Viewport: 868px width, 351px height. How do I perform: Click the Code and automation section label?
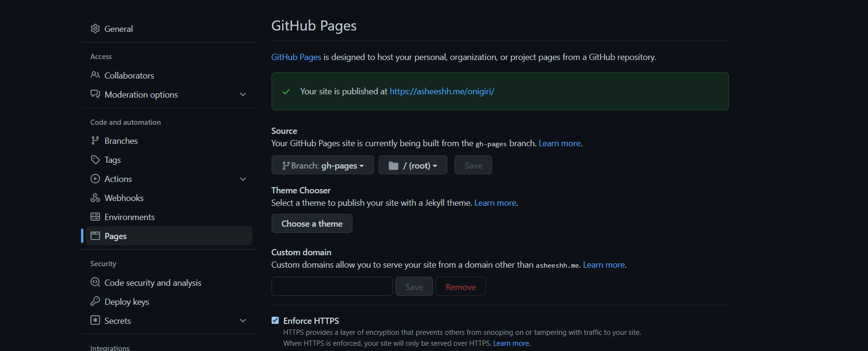click(x=126, y=122)
